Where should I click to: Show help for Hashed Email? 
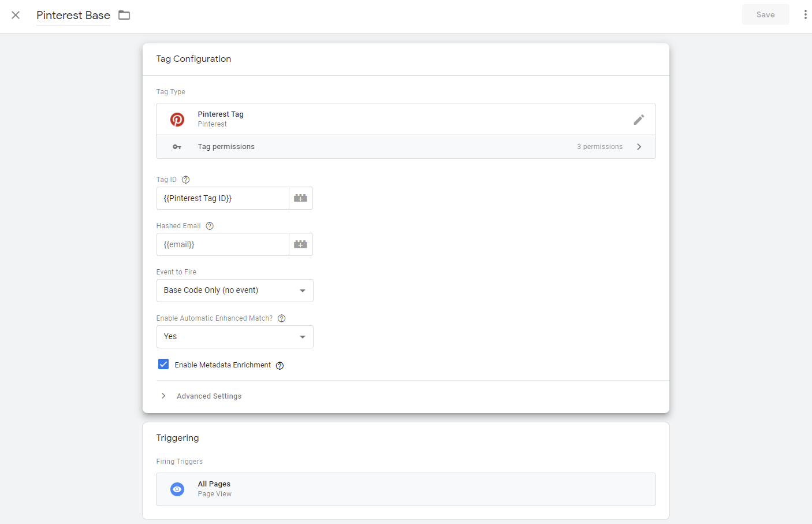[210, 226]
